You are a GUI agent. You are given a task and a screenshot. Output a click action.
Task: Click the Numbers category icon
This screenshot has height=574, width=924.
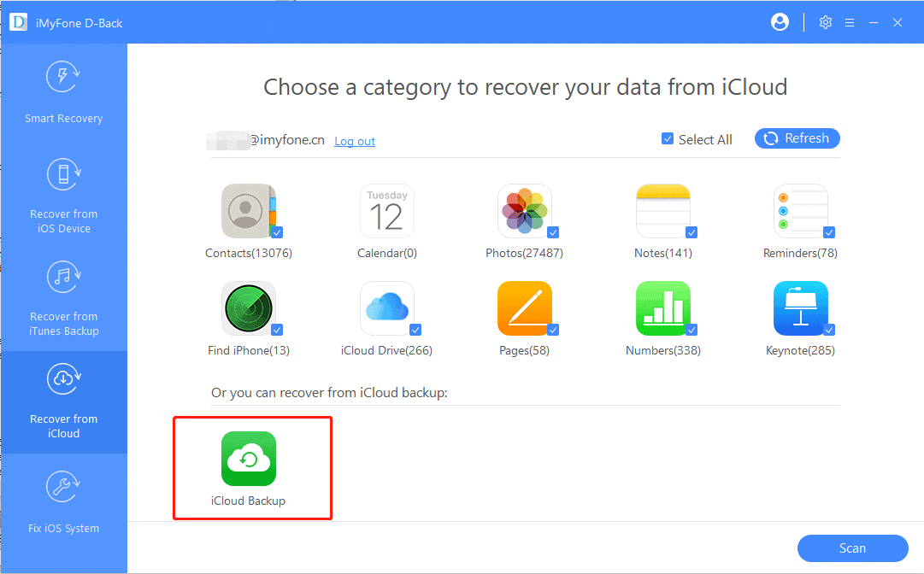coord(662,308)
